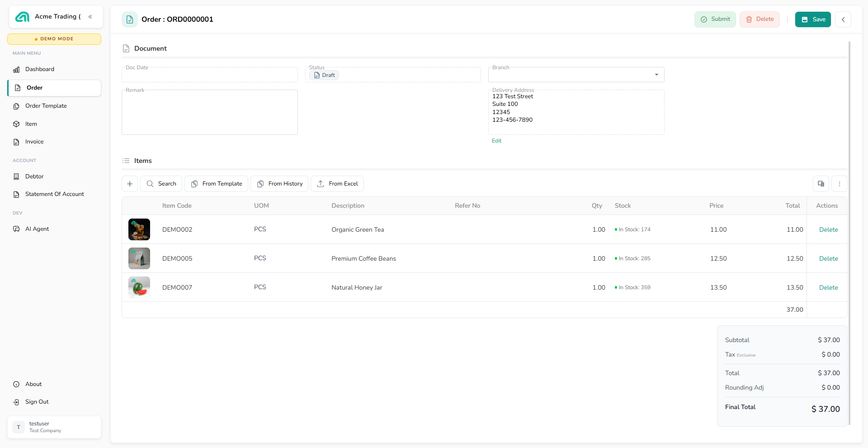Submit the order
The width and height of the screenshot is (868, 448).
coord(715,19)
